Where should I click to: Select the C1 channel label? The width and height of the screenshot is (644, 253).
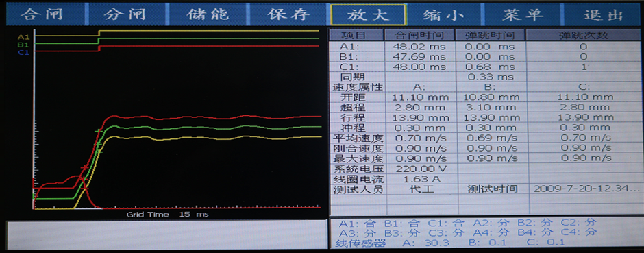(x=23, y=51)
